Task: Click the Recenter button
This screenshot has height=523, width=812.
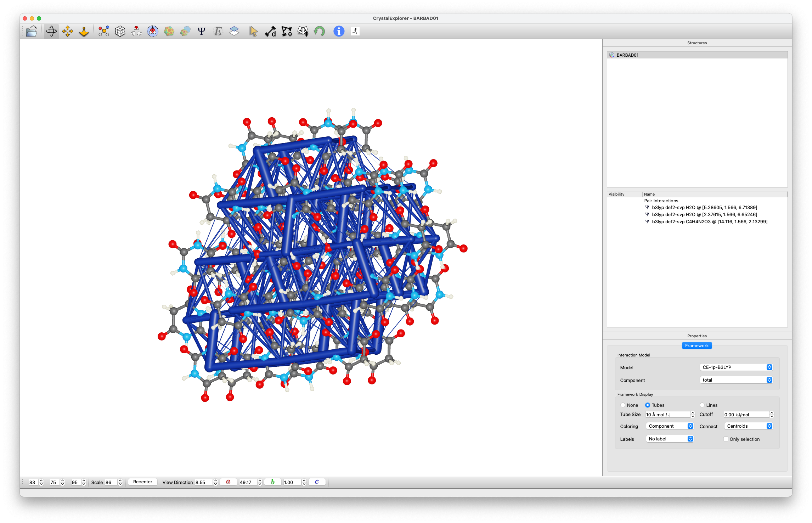Action: tap(142, 482)
